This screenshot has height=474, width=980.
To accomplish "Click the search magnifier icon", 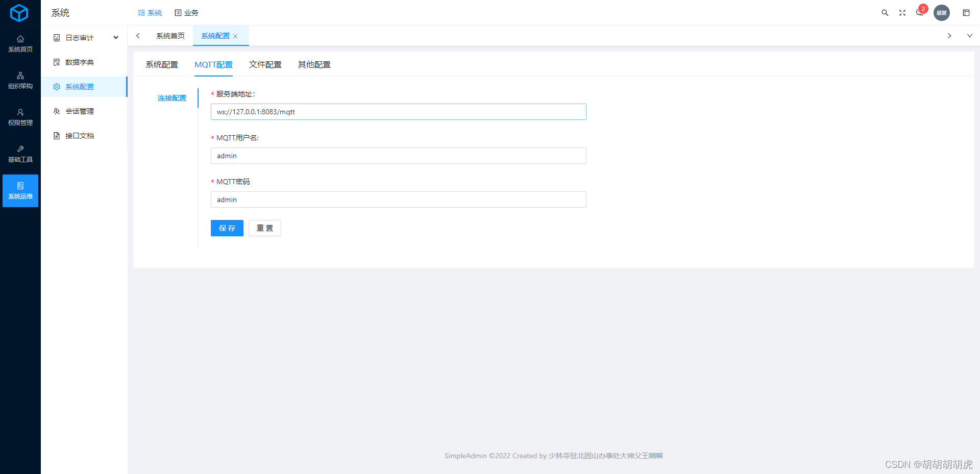I will click(885, 13).
